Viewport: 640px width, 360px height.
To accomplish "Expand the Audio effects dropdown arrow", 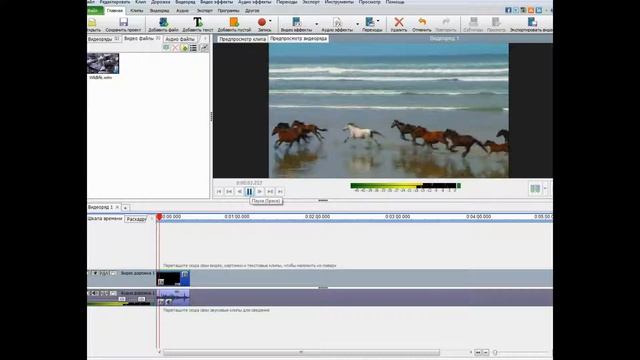I will tap(357, 24).
